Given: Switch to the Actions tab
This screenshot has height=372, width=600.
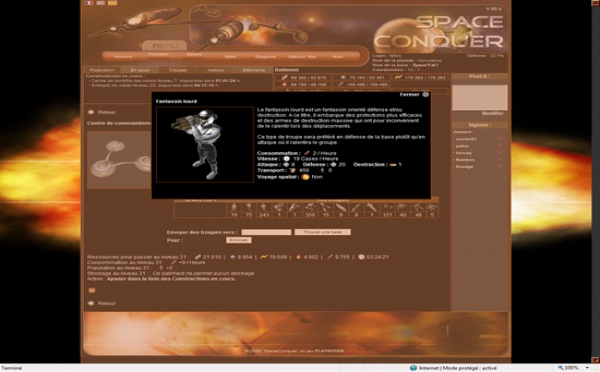Looking at the screenshot, I should [216, 70].
